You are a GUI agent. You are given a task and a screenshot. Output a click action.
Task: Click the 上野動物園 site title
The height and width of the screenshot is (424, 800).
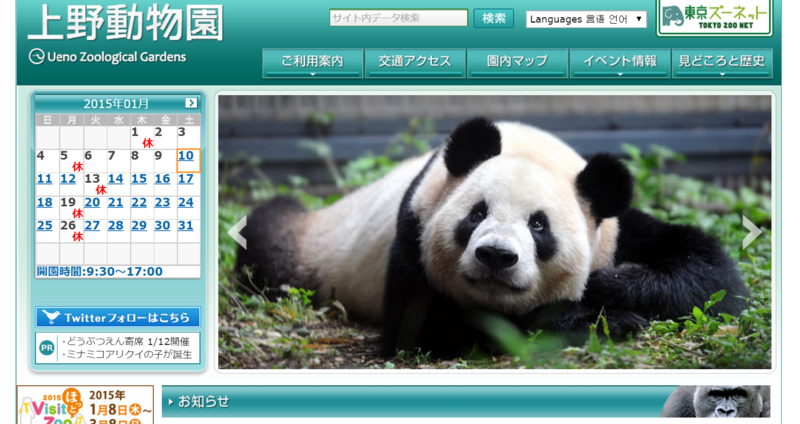[126, 23]
